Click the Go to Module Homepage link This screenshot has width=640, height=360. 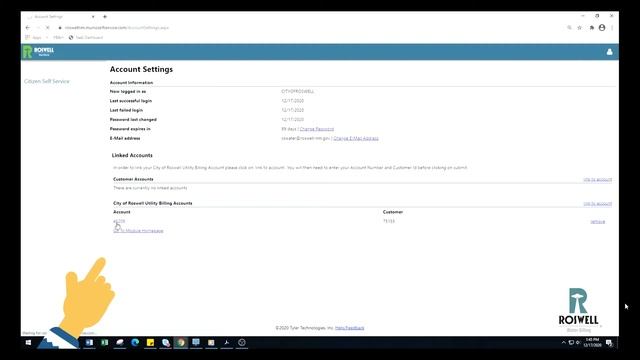[138, 231]
